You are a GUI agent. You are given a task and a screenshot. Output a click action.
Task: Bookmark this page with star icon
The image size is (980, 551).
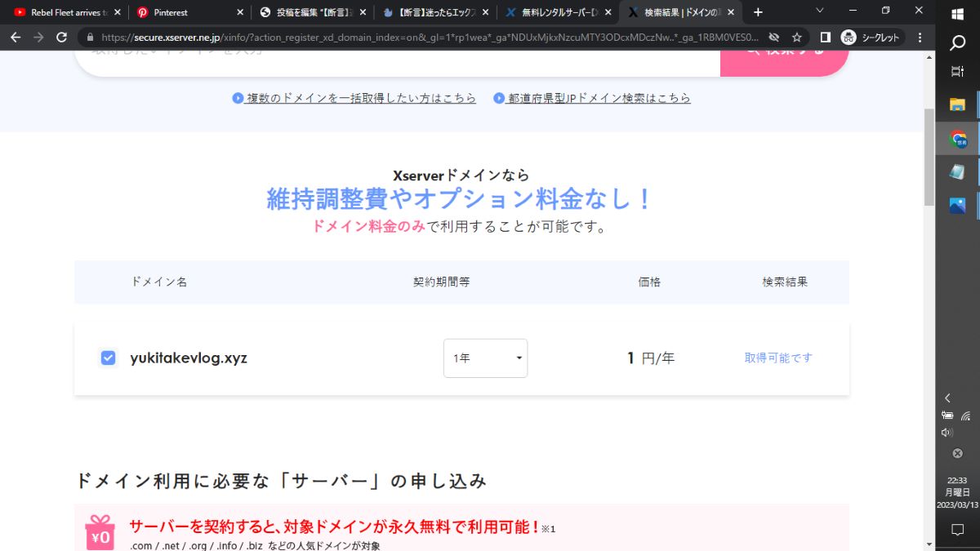pyautogui.click(x=797, y=38)
